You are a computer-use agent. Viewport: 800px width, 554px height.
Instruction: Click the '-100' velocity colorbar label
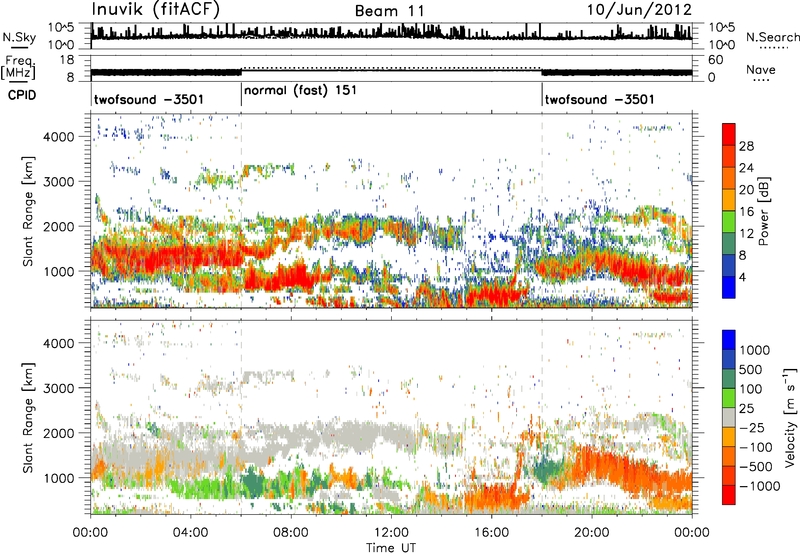click(756, 447)
